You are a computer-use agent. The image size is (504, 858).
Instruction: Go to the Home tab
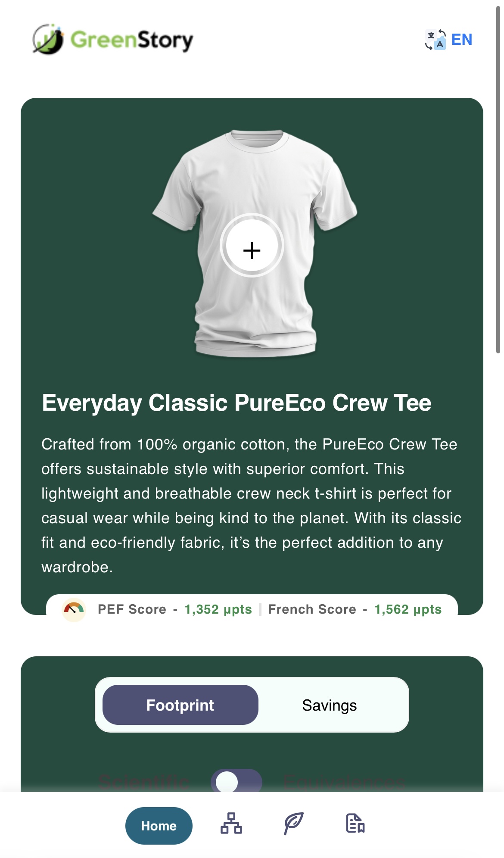point(159,826)
